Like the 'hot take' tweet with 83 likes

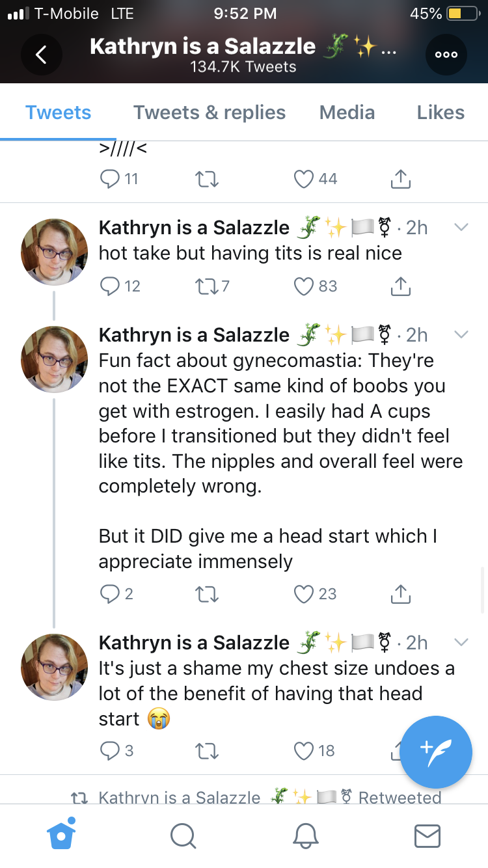pos(305,286)
